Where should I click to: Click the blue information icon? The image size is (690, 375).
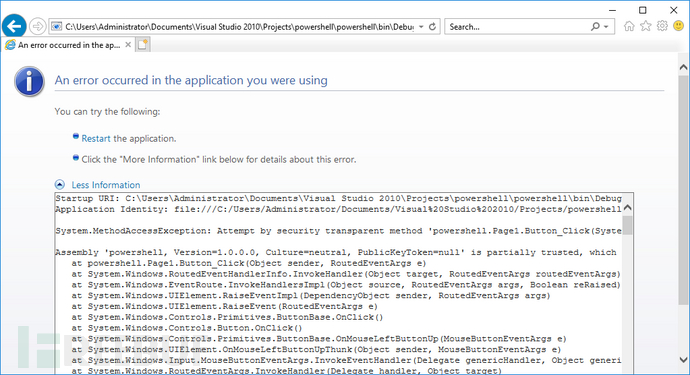(x=29, y=81)
